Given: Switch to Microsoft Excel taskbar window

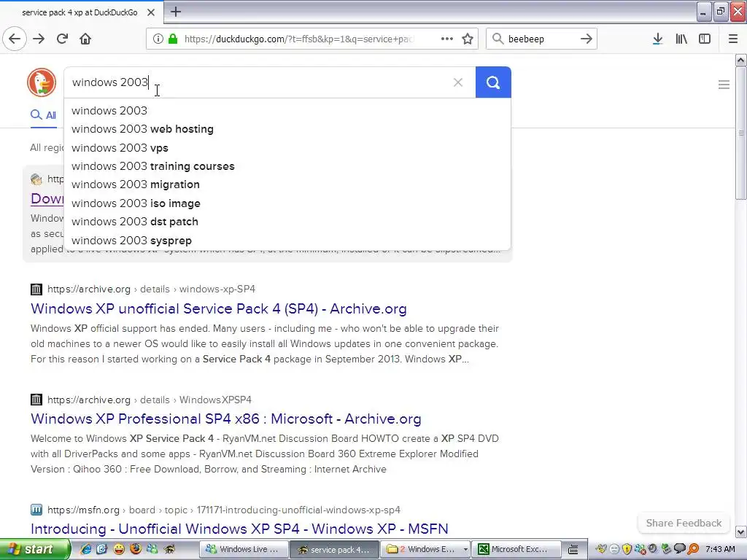Looking at the screenshot, I should pyautogui.click(x=516, y=550).
